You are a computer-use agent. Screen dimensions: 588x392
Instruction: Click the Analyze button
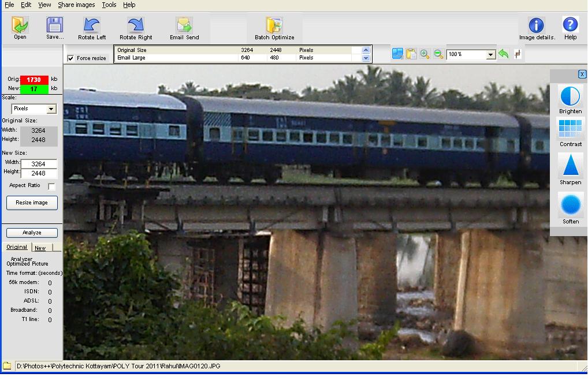(32, 233)
